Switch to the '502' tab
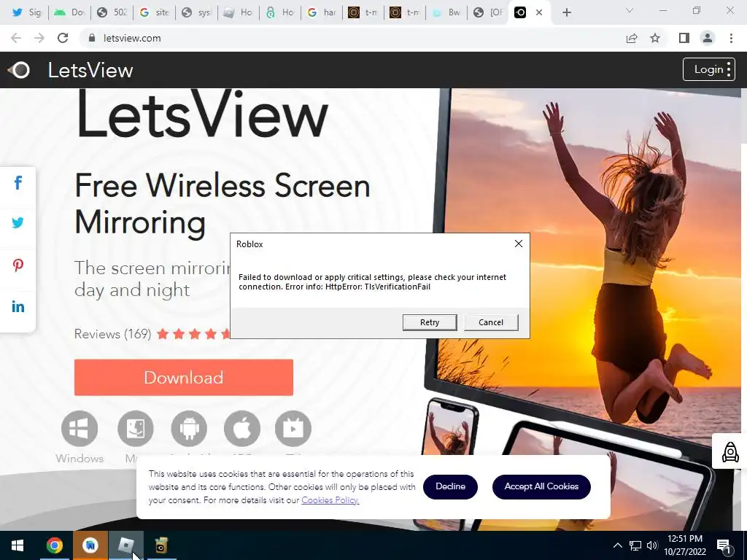 click(x=112, y=12)
